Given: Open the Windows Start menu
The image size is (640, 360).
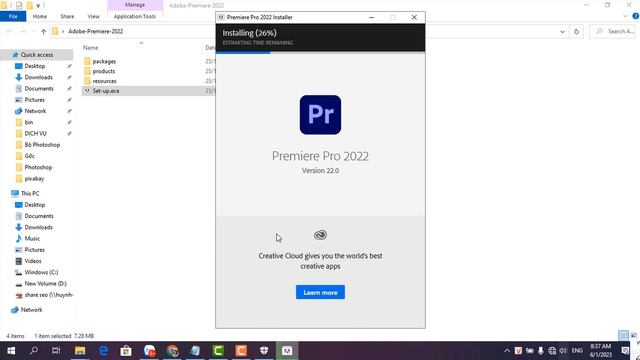Looking at the screenshot, I should (11, 351).
